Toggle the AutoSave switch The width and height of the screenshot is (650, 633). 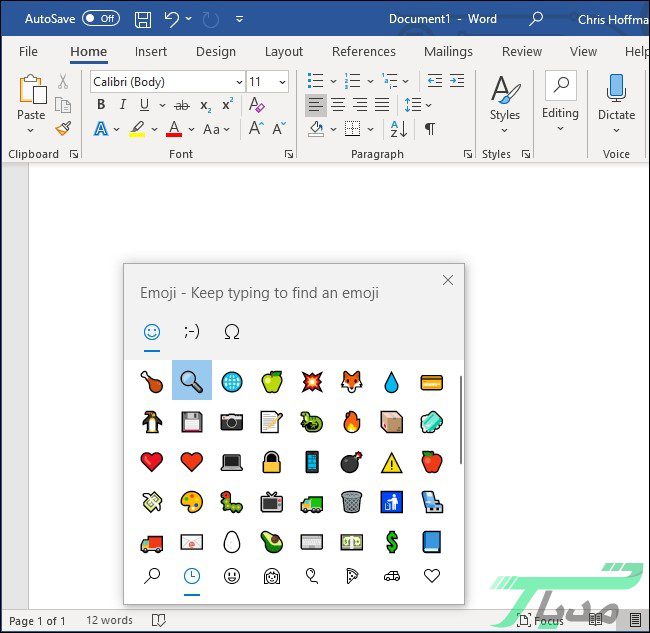[100, 19]
